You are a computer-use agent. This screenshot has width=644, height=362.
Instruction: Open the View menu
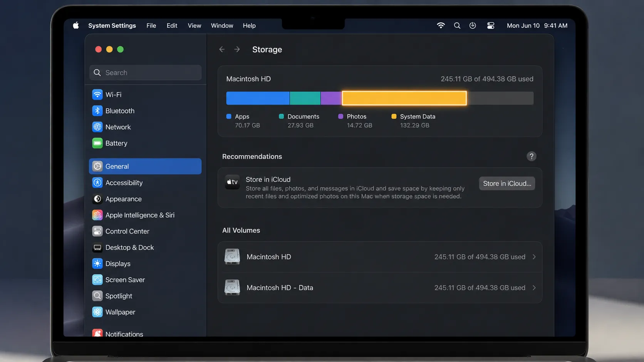coord(195,25)
